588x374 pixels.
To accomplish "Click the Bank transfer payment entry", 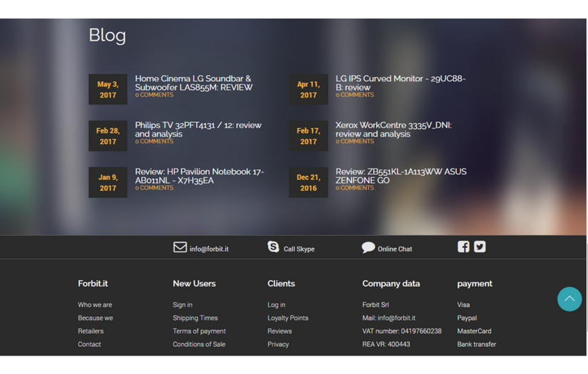I will click(476, 344).
